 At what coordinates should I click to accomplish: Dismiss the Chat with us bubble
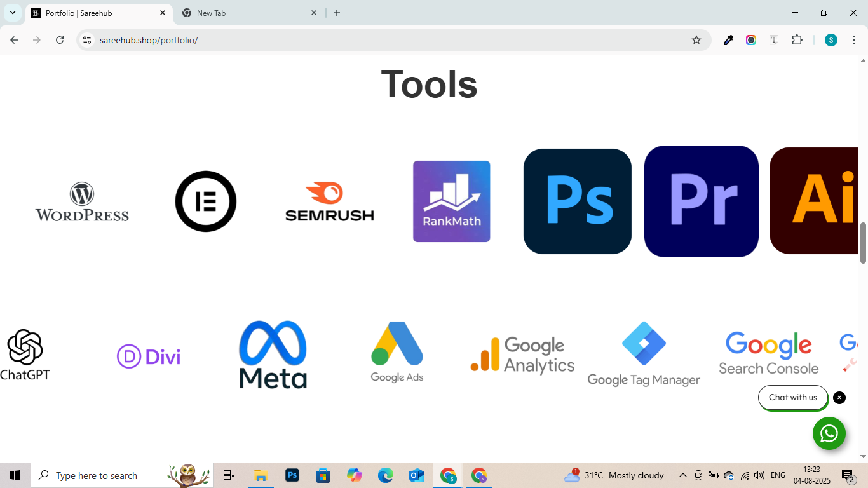pyautogui.click(x=839, y=398)
